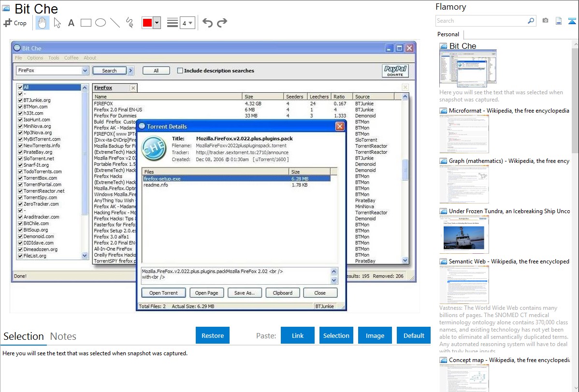This screenshot has height=392, width=579.
Task: Click Open Torrent button
Action: coord(163,293)
